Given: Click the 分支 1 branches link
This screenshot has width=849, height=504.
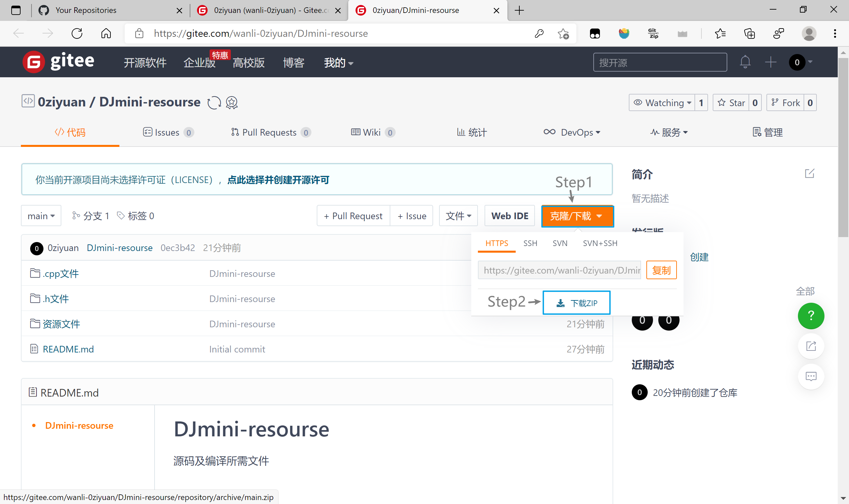Looking at the screenshot, I should (x=91, y=216).
